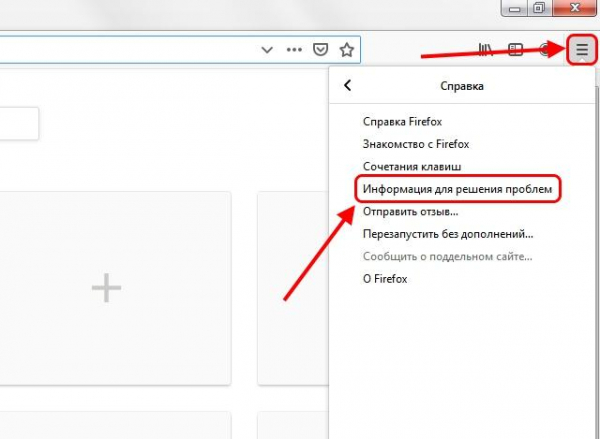Image resolution: width=600 pixels, height=439 pixels.
Task: Select Знакомство с Firefox
Action: [x=416, y=144]
